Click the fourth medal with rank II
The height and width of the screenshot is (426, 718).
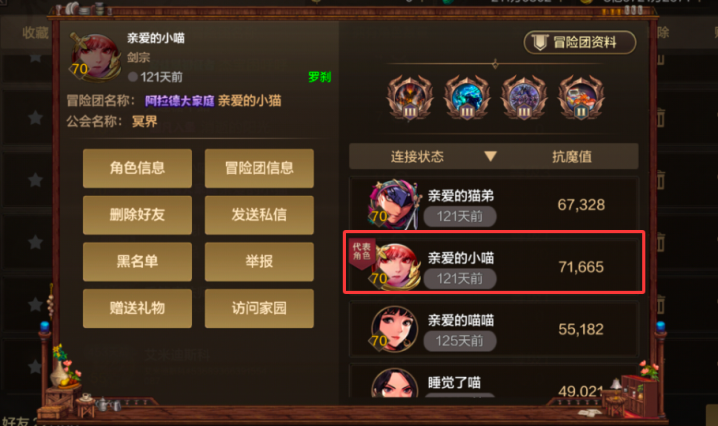581,98
